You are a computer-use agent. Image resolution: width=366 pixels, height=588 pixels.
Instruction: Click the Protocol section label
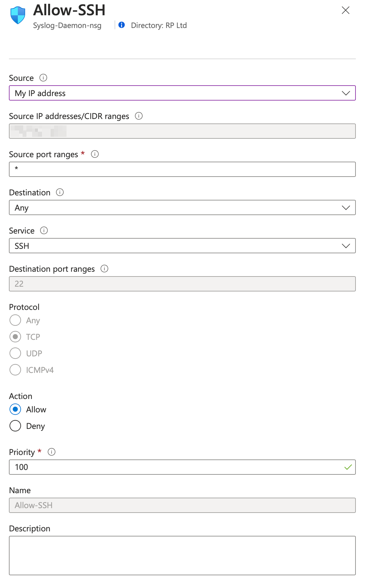(x=24, y=307)
